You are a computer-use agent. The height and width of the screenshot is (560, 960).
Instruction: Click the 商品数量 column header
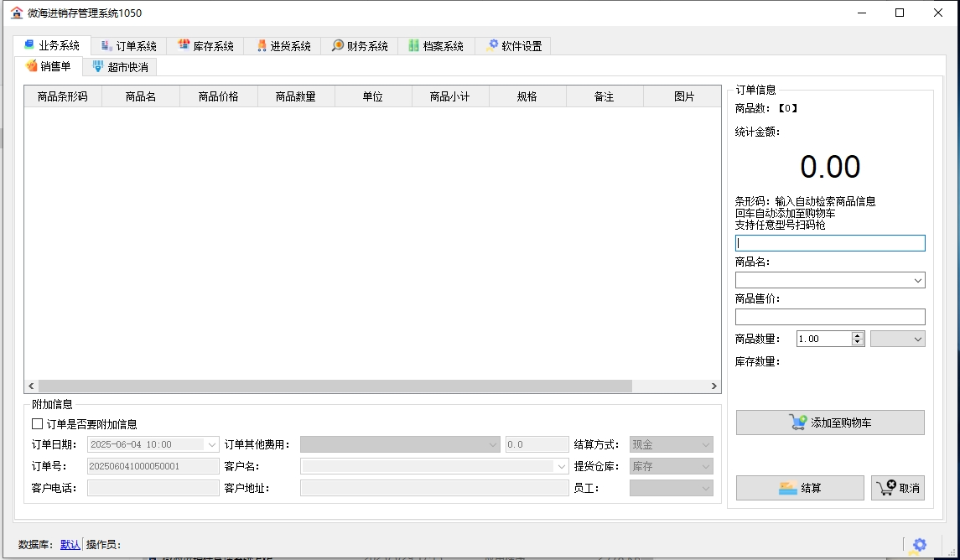(296, 96)
